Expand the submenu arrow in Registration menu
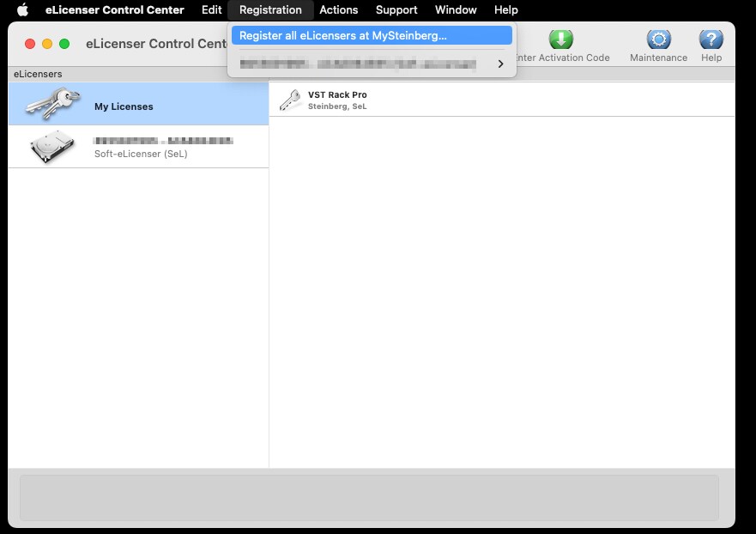The width and height of the screenshot is (756, 534). [x=500, y=64]
